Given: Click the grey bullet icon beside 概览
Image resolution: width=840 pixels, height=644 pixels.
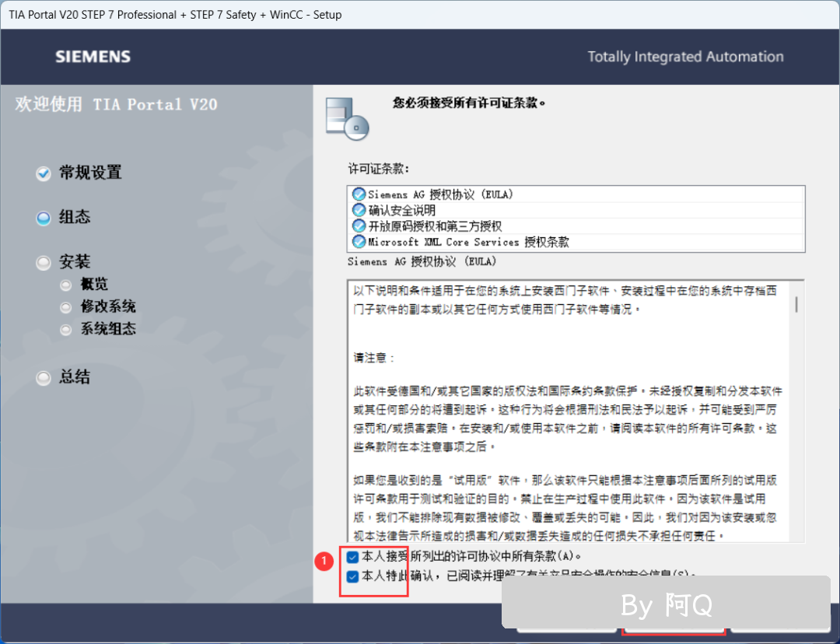Looking at the screenshot, I should (66, 285).
